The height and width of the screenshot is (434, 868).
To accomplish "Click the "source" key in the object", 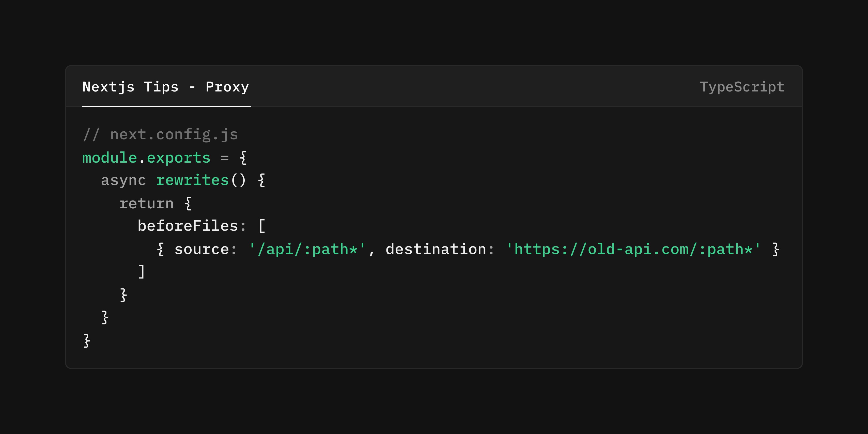I will coord(201,249).
